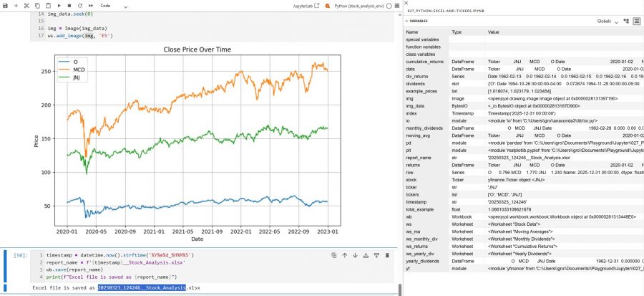The height and width of the screenshot is (296, 644).
Task: Select the ws_yearly_div Worksheet row
Action: coord(524,254)
